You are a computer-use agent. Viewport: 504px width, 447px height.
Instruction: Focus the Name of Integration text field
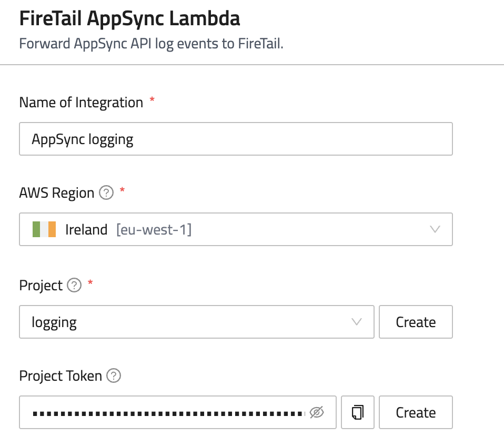[236, 139]
